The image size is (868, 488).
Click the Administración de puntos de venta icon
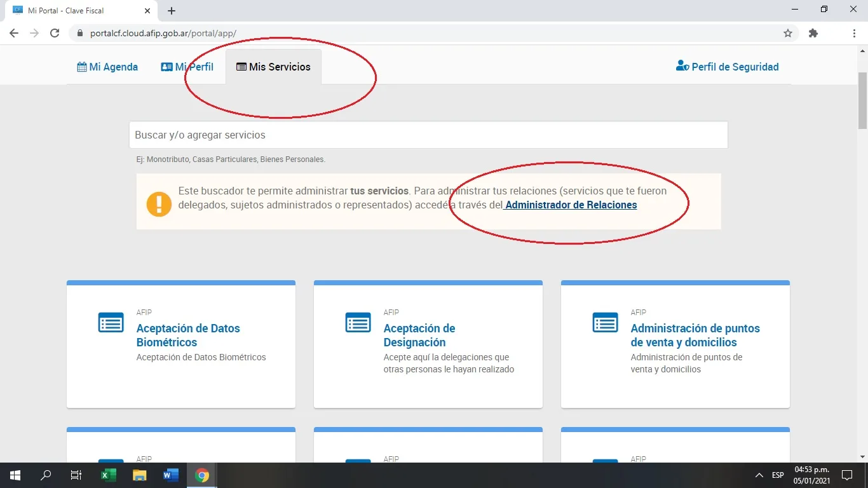(605, 323)
